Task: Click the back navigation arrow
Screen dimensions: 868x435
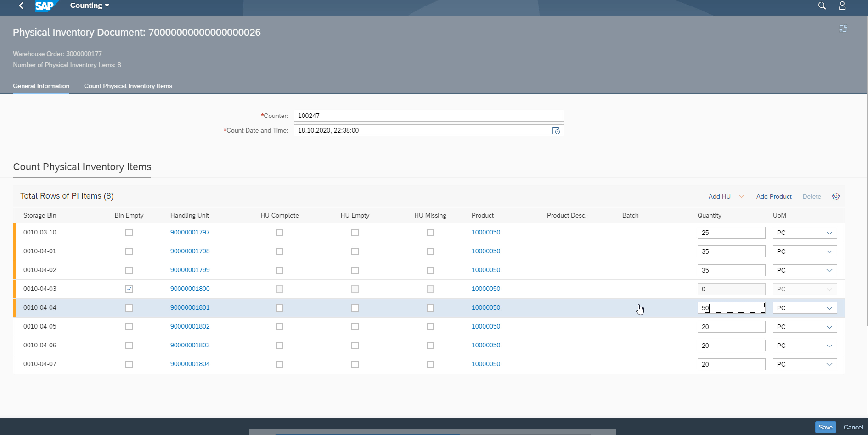Action: tap(20, 6)
